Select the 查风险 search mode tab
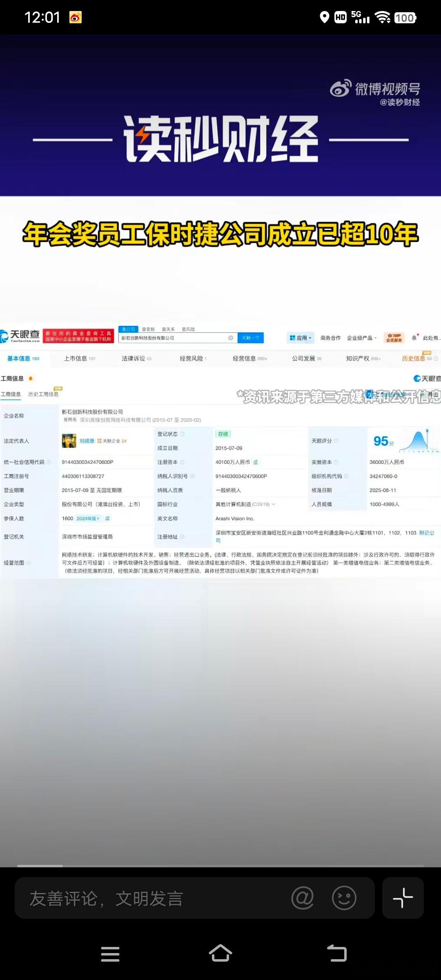 188,329
